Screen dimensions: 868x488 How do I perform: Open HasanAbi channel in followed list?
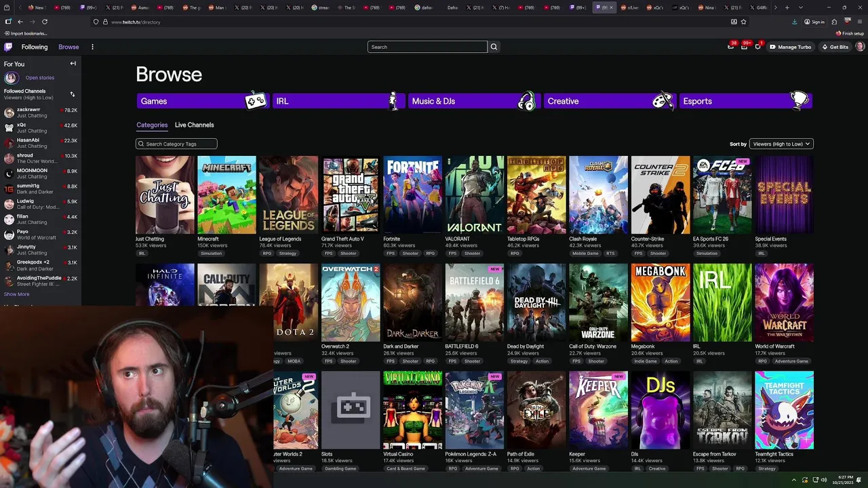pyautogui.click(x=41, y=143)
